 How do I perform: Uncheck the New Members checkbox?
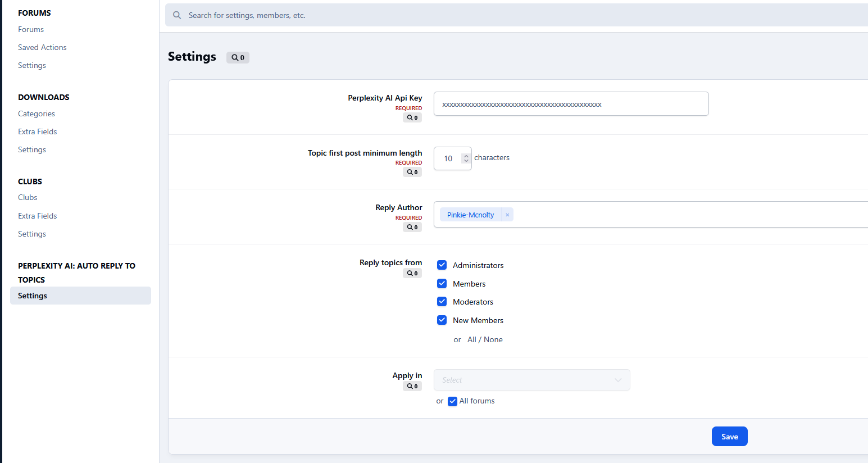(442, 320)
